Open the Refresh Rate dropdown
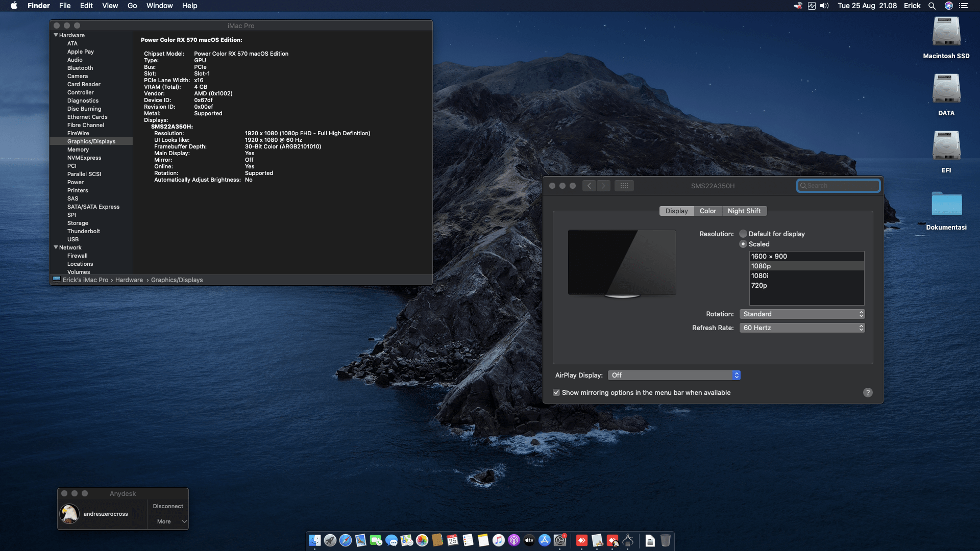 point(802,328)
